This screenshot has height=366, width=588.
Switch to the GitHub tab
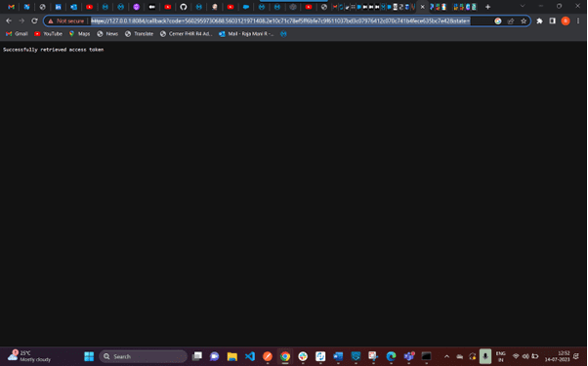tap(183, 7)
